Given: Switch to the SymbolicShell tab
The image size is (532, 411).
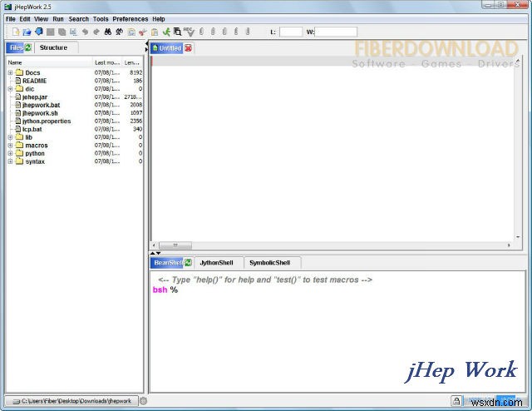Looking at the screenshot, I should click(x=272, y=263).
